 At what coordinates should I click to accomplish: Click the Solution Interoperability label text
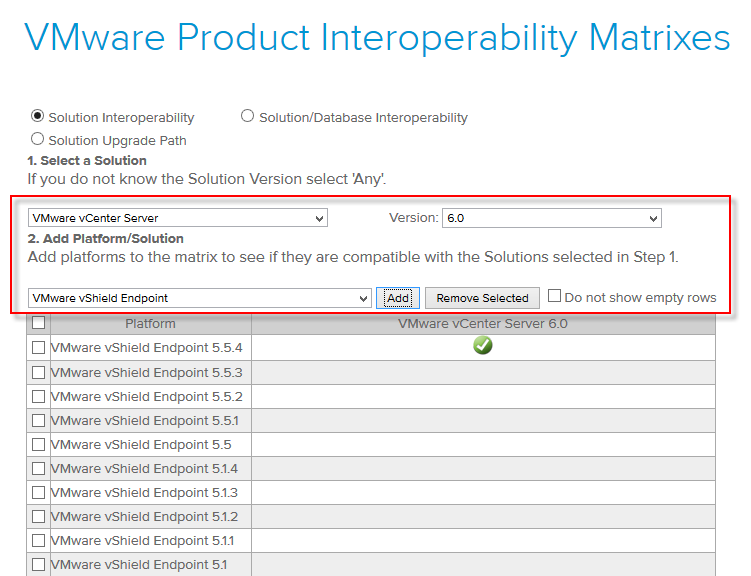pos(121,118)
